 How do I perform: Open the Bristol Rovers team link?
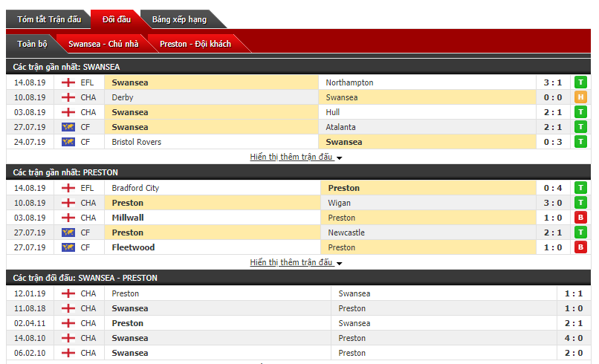(x=137, y=142)
